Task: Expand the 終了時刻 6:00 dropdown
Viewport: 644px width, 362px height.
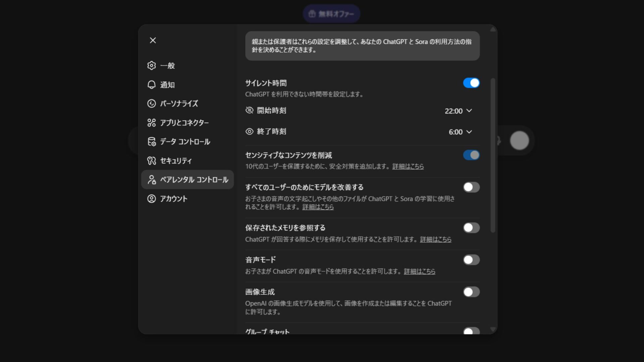Action: pos(460,132)
